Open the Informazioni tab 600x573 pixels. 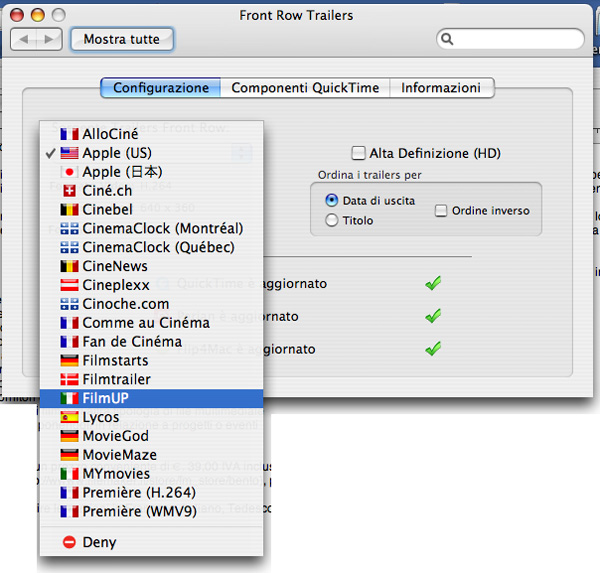[442, 88]
